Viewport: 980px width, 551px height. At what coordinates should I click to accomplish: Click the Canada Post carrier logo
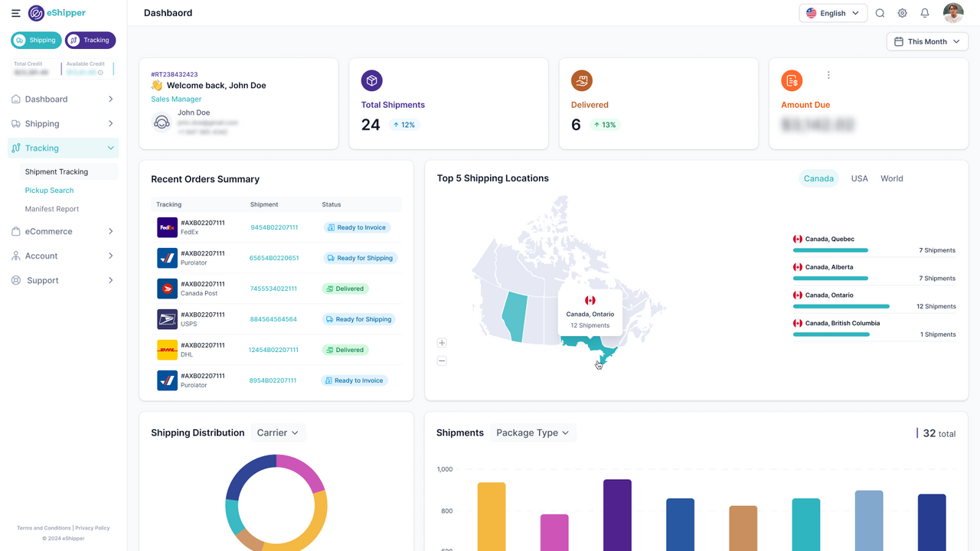click(x=167, y=289)
